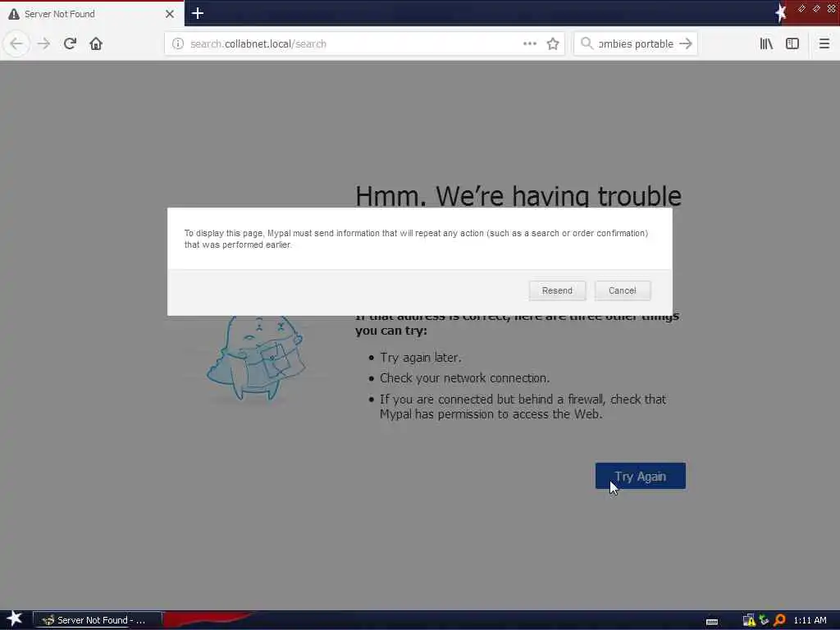Screen dimensions: 840x630
Task: Click 'Check your network connection.' text
Action: click(464, 378)
